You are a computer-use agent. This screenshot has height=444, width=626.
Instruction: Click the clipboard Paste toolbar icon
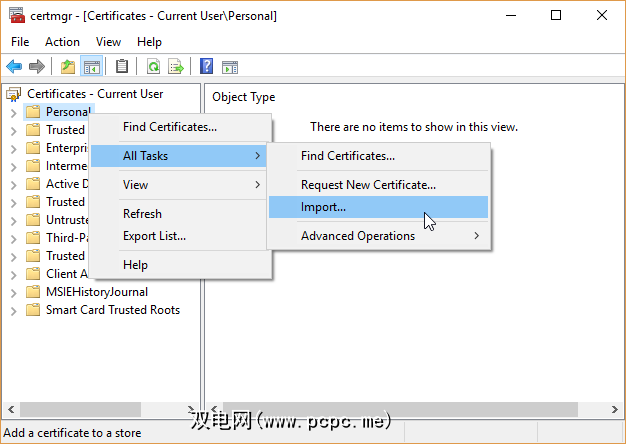click(122, 66)
